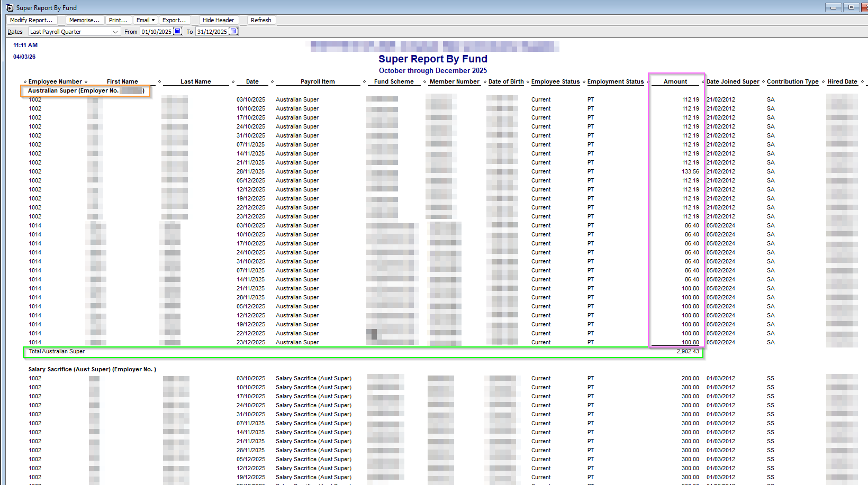Click the Date of Birth column header

[506, 81]
